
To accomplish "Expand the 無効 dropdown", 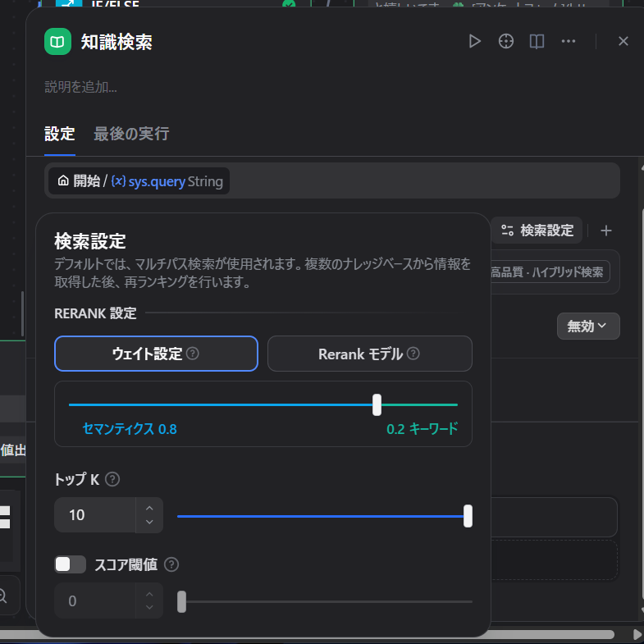I will pos(587,326).
